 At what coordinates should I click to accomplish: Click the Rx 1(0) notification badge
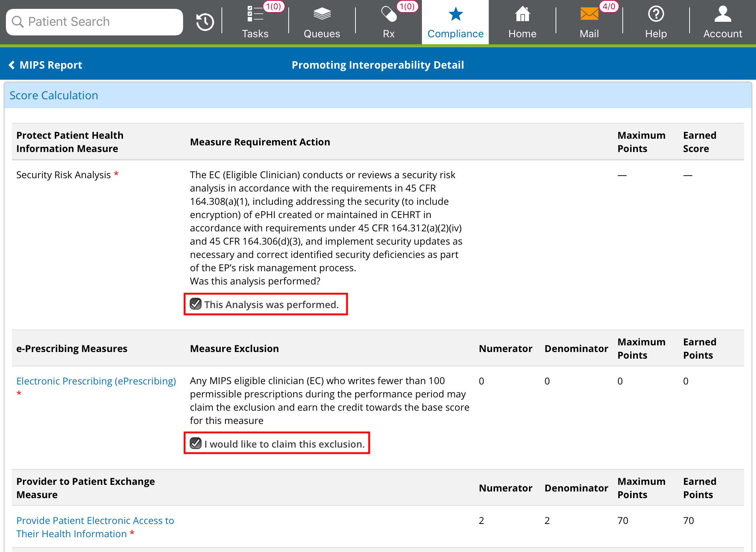point(407,7)
